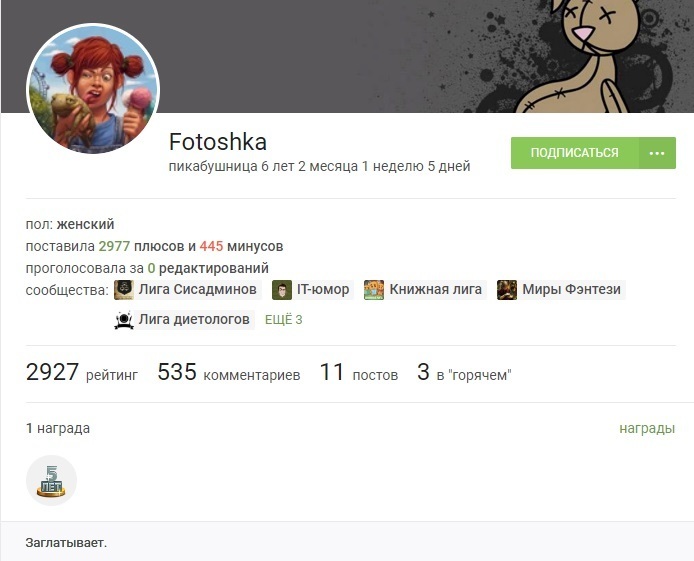
Task: Open Fotoshka's profile avatar image
Action: click(93, 89)
